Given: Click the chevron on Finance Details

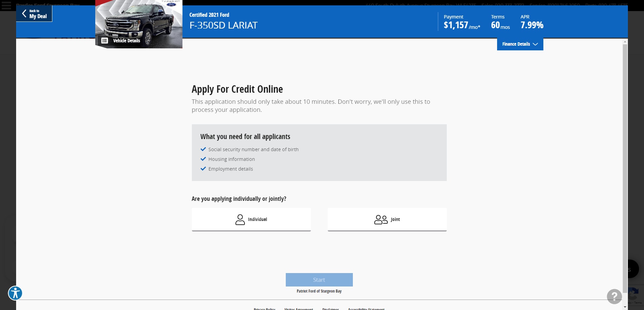Looking at the screenshot, I should click(x=535, y=44).
